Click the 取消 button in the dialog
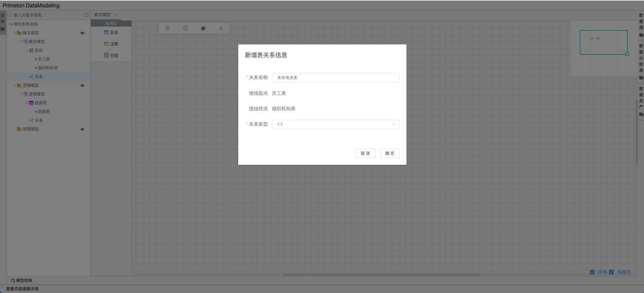The image size is (644, 293). coord(365,153)
